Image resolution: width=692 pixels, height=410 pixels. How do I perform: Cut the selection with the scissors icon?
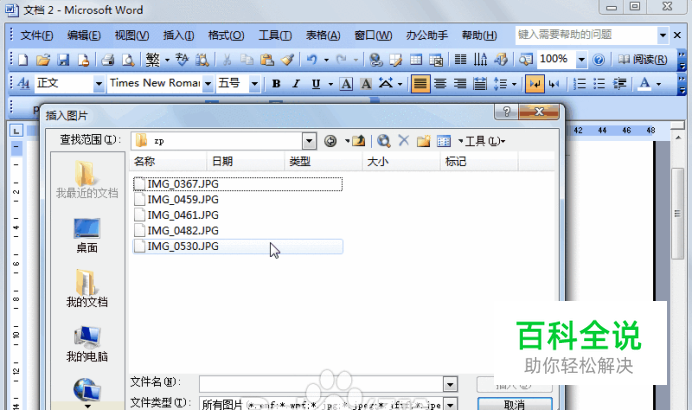pyautogui.click(x=227, y=60)
